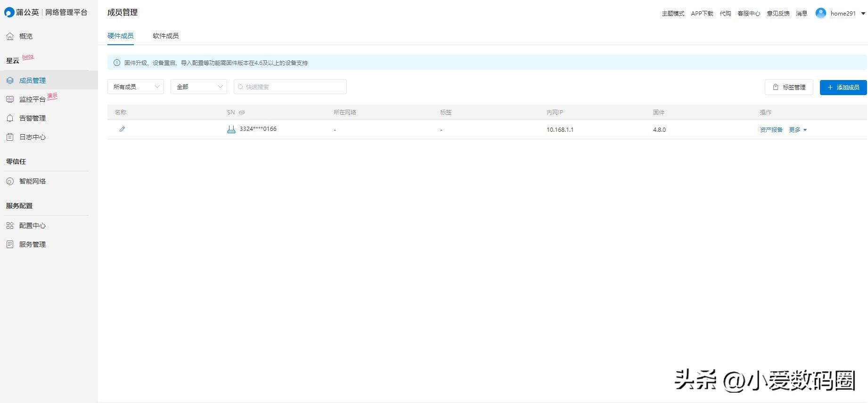
Task: Open the 概览 home icon
Action: (10, 36)
